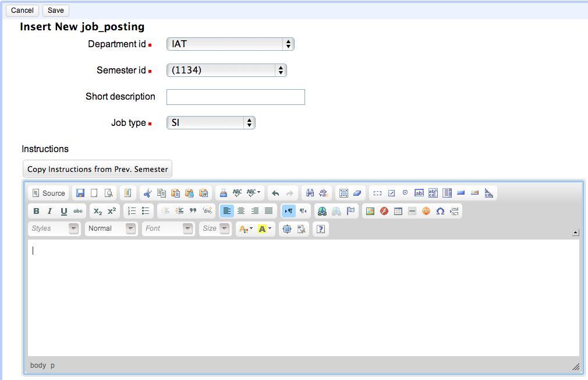Select the Paste from Word tool
This screenshot has height=380, width=588.
[203, 192]
